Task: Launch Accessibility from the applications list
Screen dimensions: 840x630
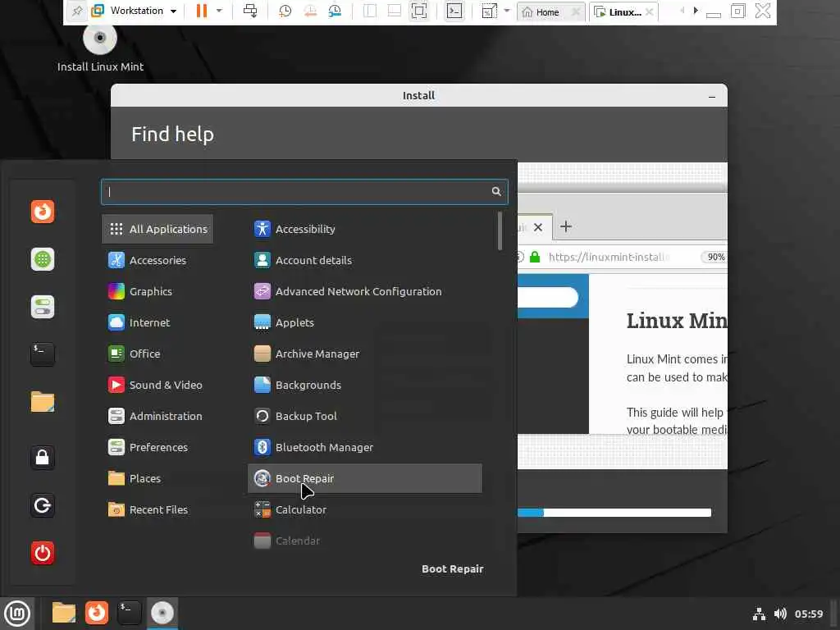Action: click(365, 229)
